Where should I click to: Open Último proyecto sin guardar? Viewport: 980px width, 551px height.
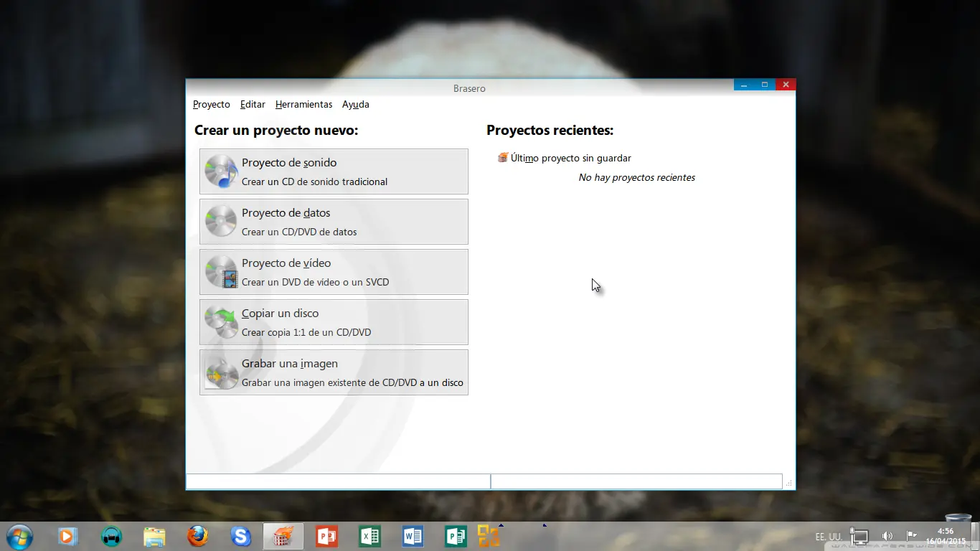pyautogui.click(x=570, y=158)
